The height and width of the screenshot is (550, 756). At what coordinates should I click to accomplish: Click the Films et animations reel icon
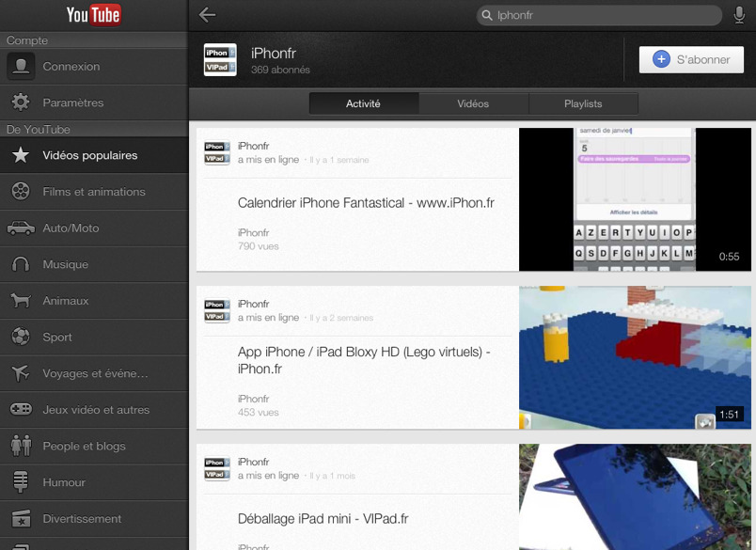[x=21, y=192]
